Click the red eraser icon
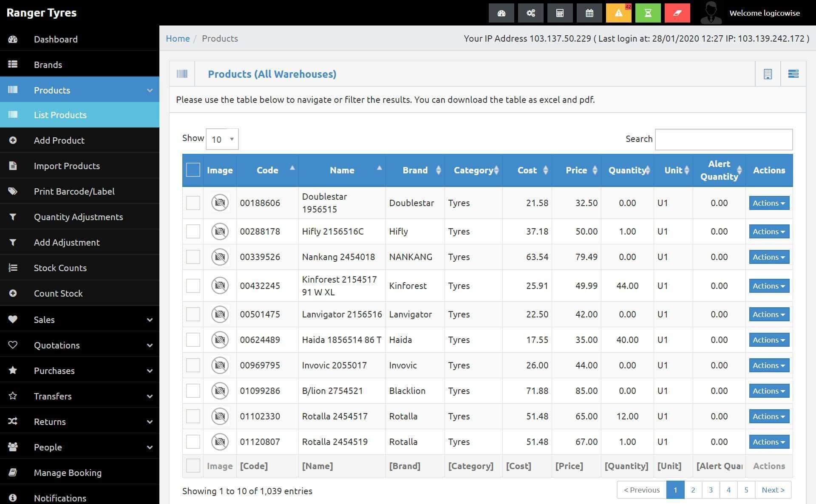 click(677, 13)
